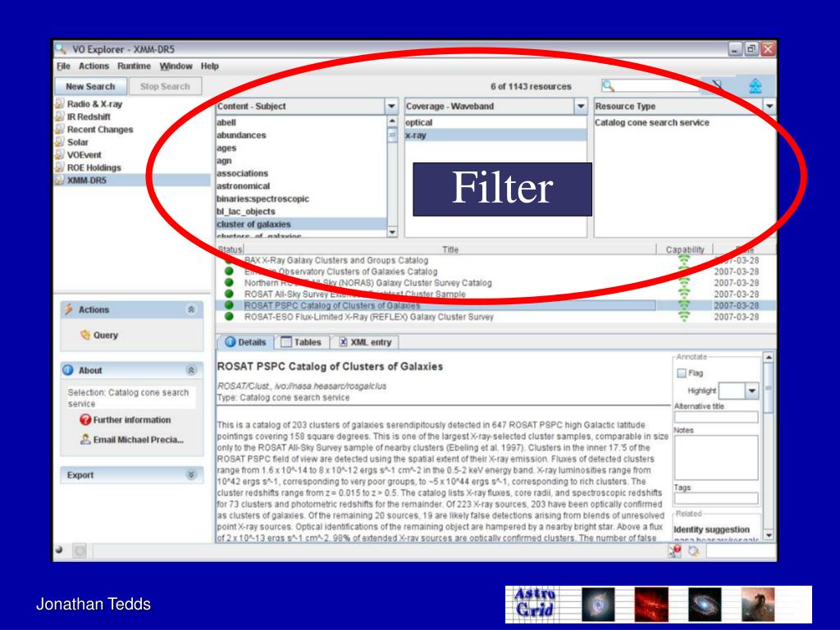Click the New Search button
Viewport: 840px width, 630px height.
click(90, 86)
